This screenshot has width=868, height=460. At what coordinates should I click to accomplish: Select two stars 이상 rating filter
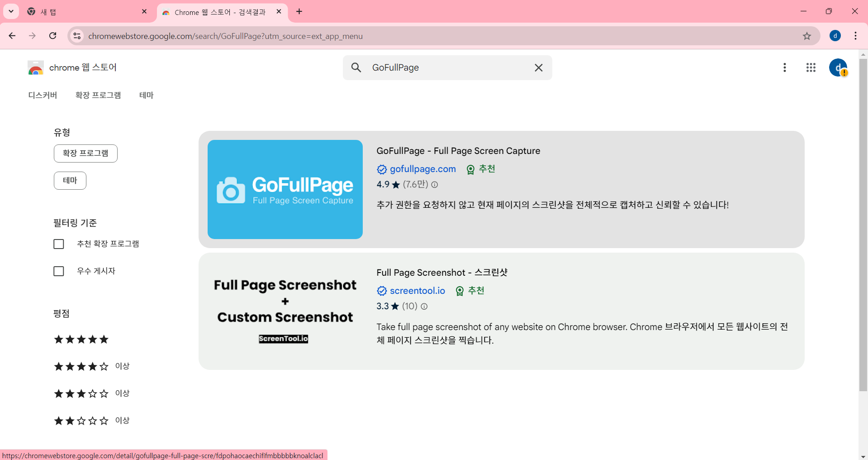click(92, 421)
